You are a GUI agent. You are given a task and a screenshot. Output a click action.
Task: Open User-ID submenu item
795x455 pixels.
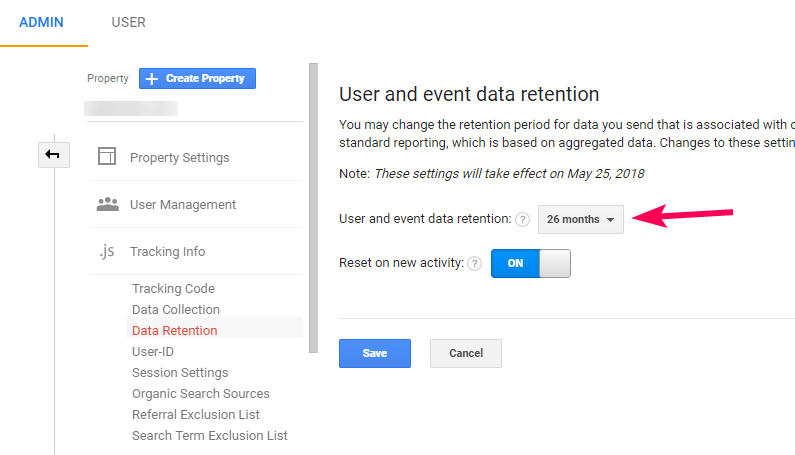(x=153, y=352)
